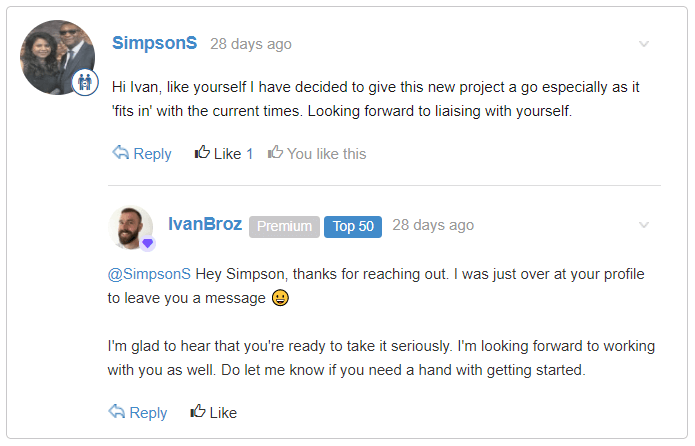Toggle Like on IvanBroz's reply
The image size is (695, 446).
(214, 412)
